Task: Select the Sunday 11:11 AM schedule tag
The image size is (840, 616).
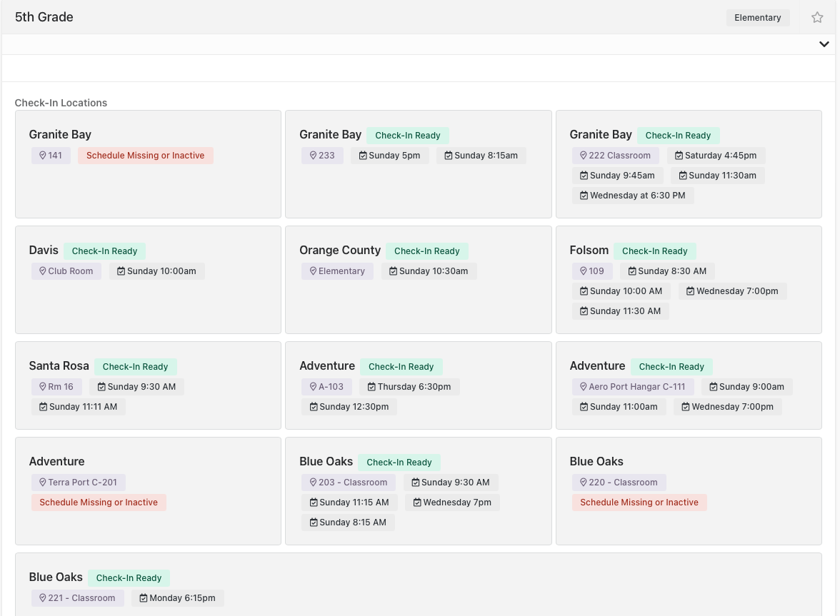Action: click(x=79, y=407)
